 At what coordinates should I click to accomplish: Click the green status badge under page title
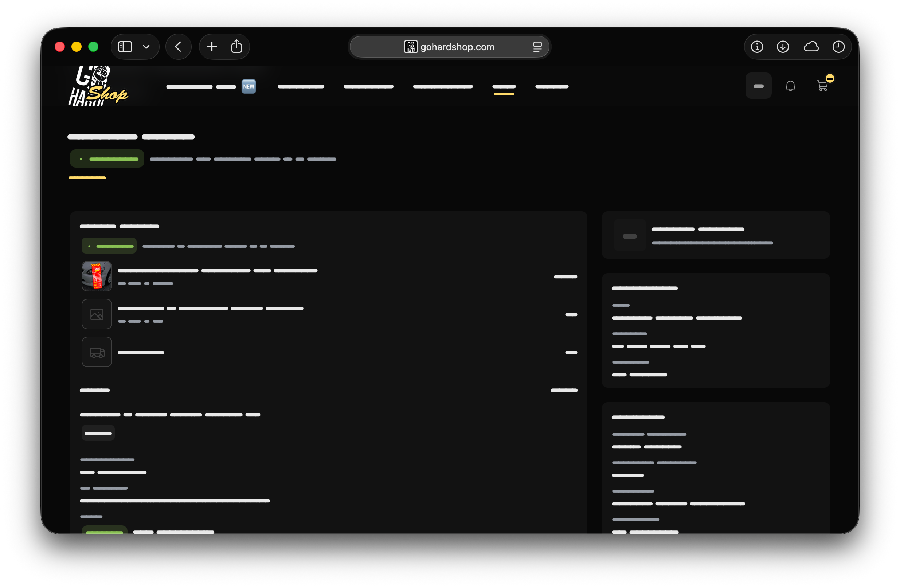107,159
